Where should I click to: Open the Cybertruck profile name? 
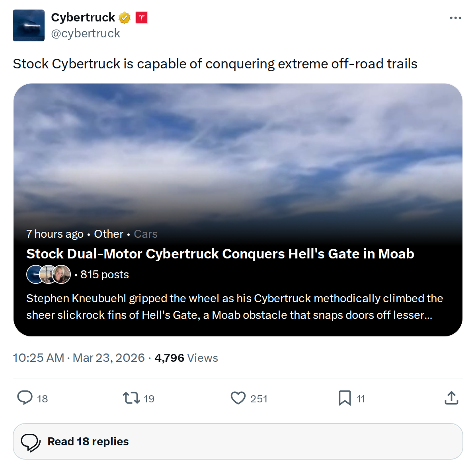coord(83,17)
